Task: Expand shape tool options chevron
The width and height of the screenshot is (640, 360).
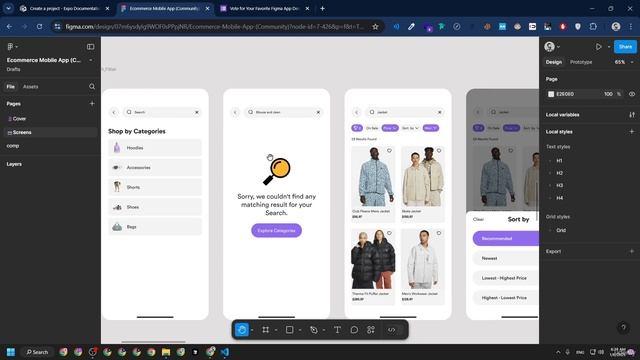Action: click(x=300, y=330)
